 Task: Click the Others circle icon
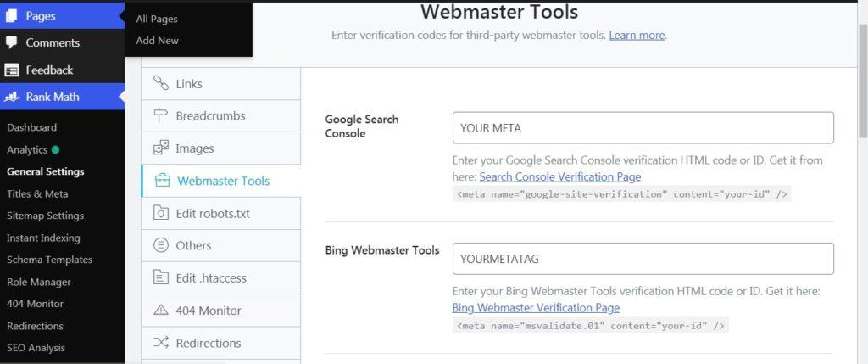(160, 245)
